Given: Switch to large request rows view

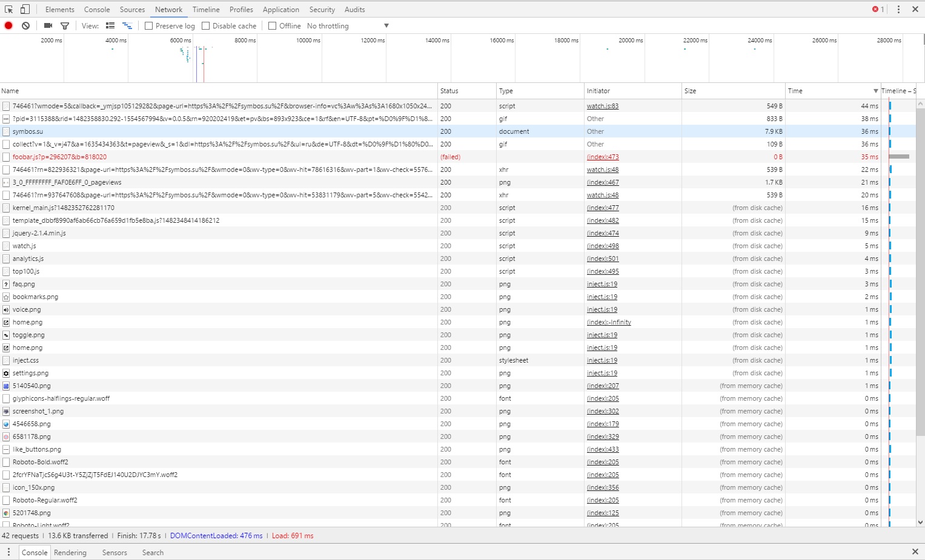Looking at the screenshot, I should click(110, 25).
